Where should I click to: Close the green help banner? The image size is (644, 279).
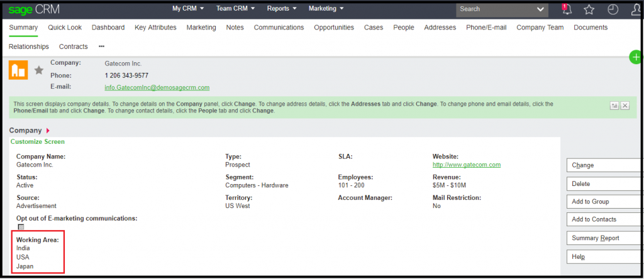tap(625, 106)
